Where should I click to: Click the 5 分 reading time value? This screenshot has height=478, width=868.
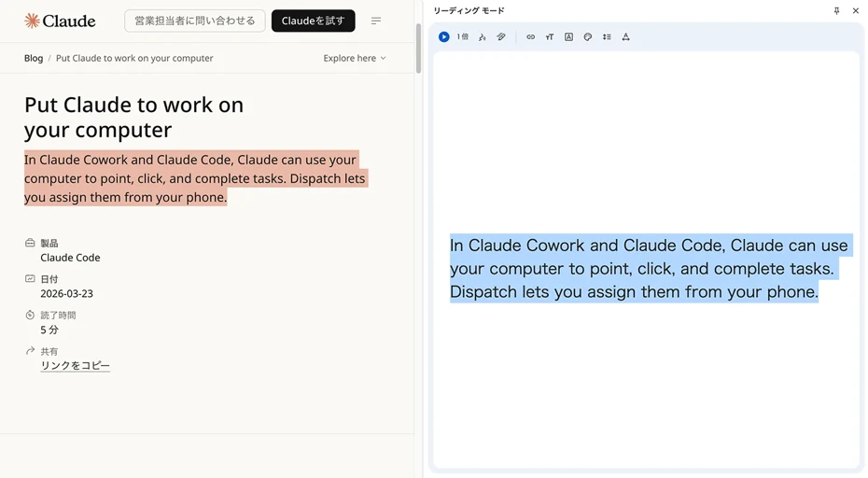point(49,330)
